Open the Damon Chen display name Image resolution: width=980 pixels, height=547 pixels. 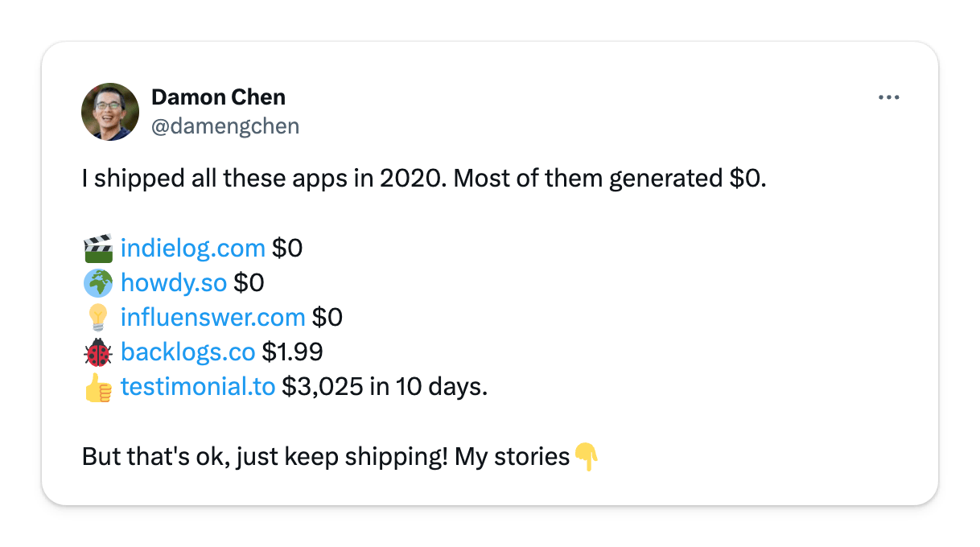[218, 97]
